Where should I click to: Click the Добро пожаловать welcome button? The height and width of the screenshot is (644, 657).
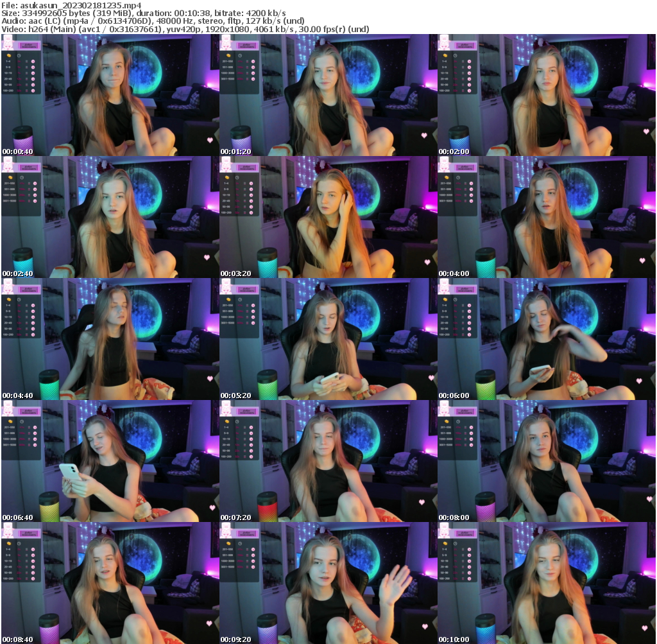pos(29,46)
